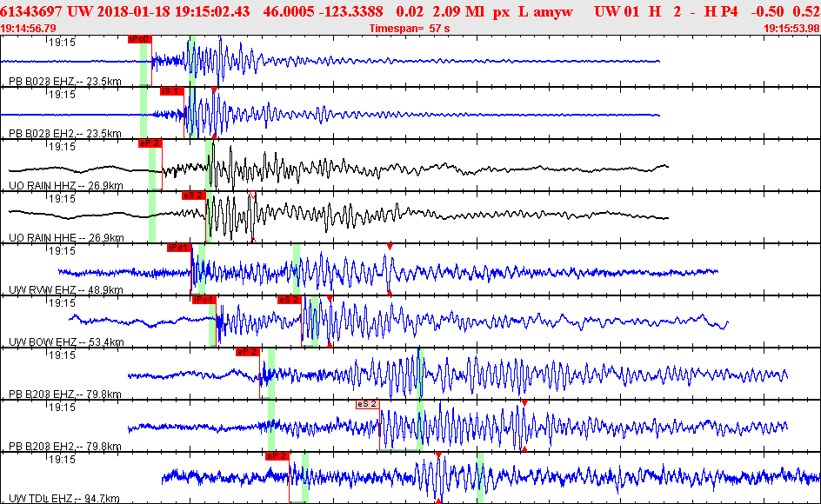Click the PB B028 EHZ -- 23.5km channel label

tap(65, 82)
